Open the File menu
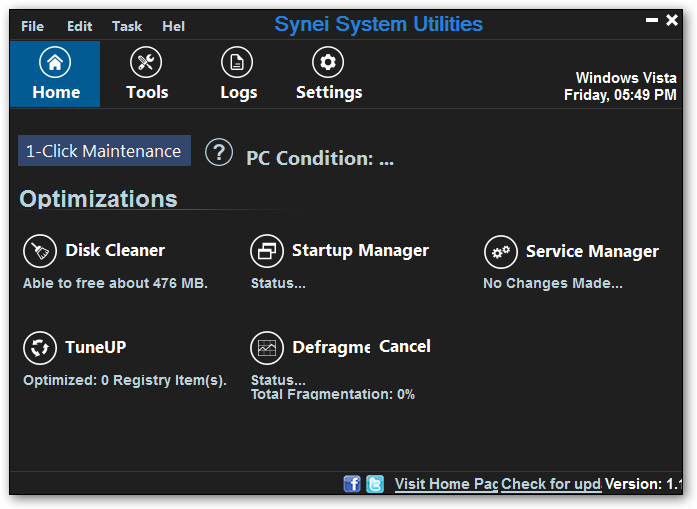Screen dimensions: 697x509 point(32,26)
